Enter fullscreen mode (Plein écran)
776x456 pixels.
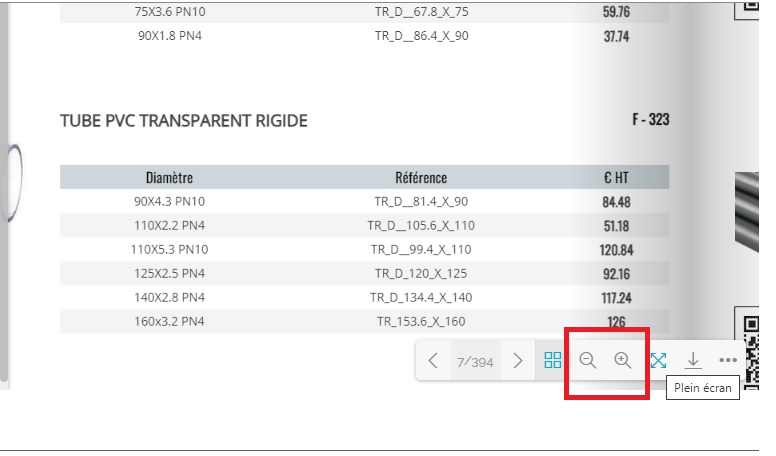(x=658, y=361)
